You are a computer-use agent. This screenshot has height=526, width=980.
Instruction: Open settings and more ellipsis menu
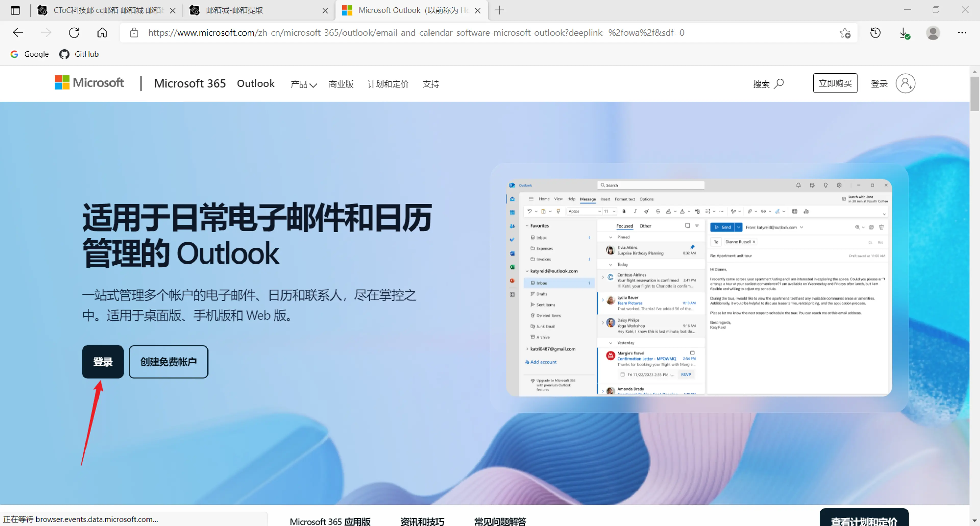coord(962,33)
